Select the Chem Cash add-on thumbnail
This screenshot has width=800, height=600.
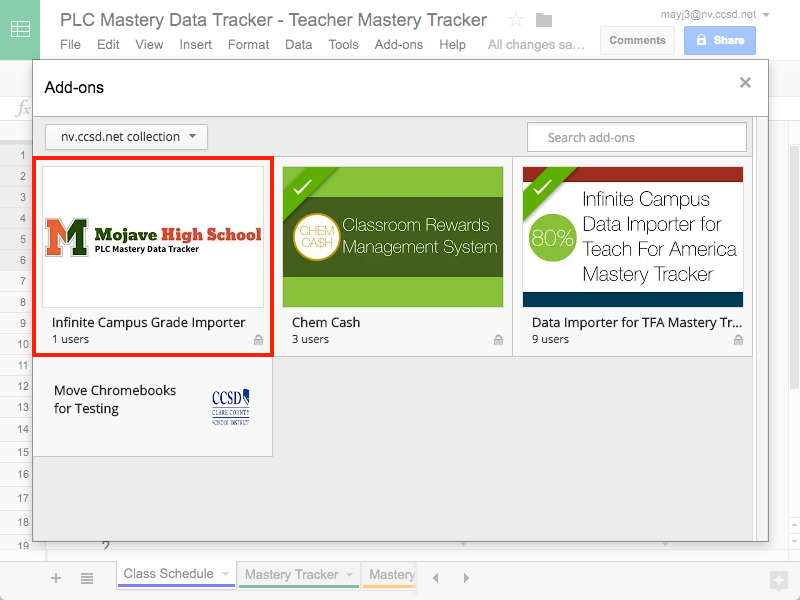pos(393,237)
